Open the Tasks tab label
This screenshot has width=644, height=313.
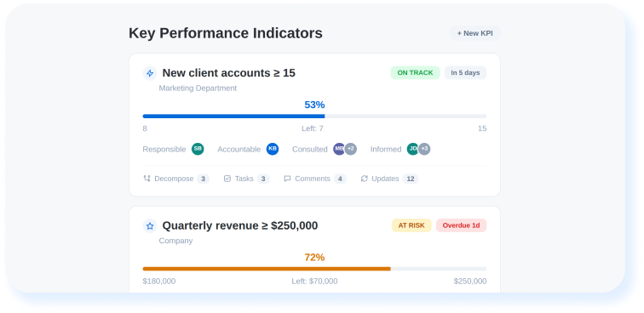[244, 179]
